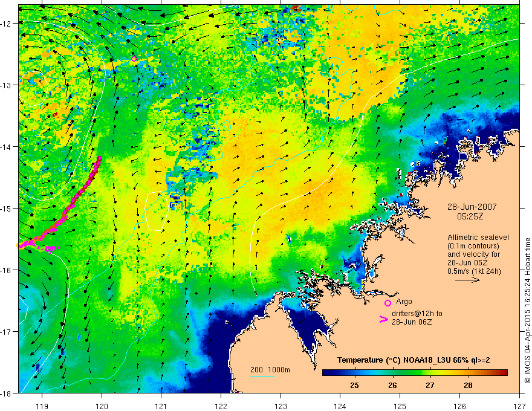This screenshot has width=532, height=411.
Task: Click the latitude axis label -16
Action: click(6, 270)
